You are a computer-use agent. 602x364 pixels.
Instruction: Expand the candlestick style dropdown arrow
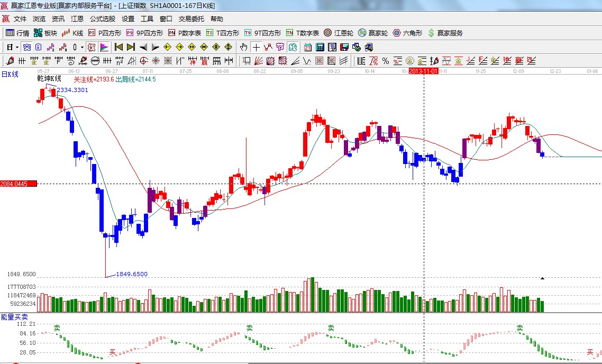click(82, 47)
